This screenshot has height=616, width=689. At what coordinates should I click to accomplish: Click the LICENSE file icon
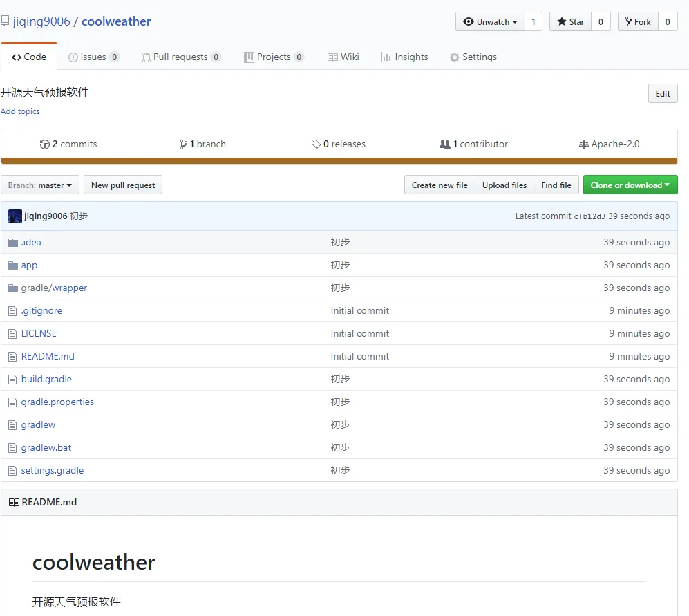click(12, 334)
